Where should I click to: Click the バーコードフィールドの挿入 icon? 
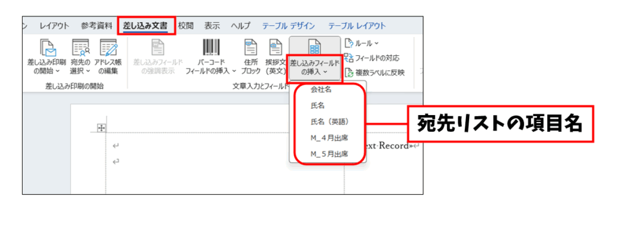point(211,47)
